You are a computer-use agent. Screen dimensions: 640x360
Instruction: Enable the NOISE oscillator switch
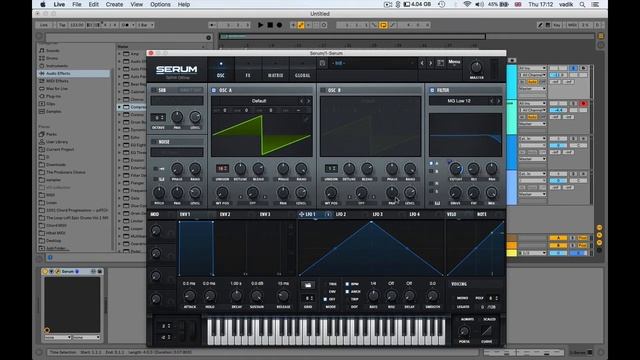[154, 142]
